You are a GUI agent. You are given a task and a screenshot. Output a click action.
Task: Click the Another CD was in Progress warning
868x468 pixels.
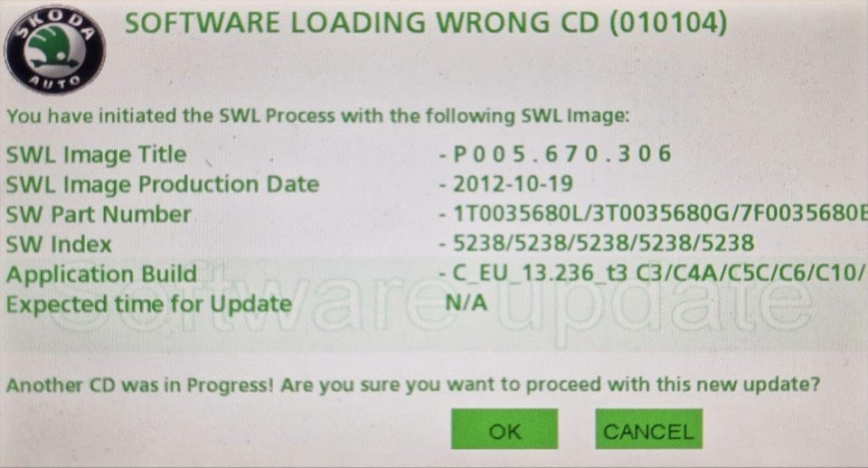[413, 385]
